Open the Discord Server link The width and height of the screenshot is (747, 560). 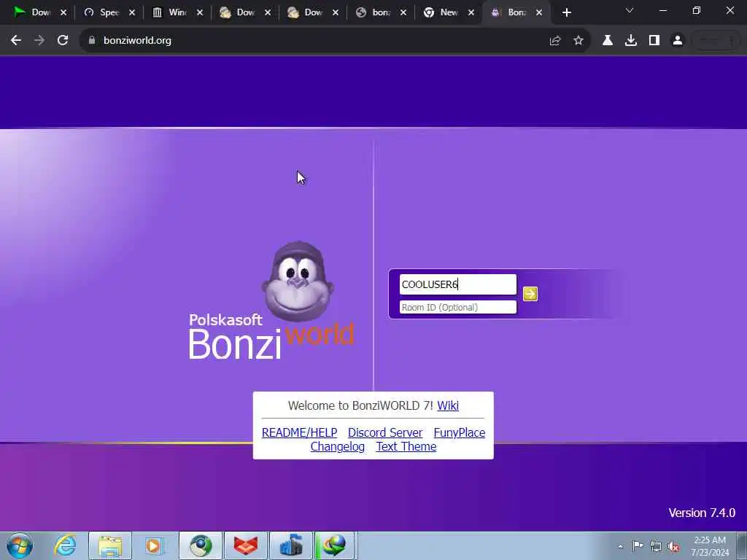[x=385, y=432]
